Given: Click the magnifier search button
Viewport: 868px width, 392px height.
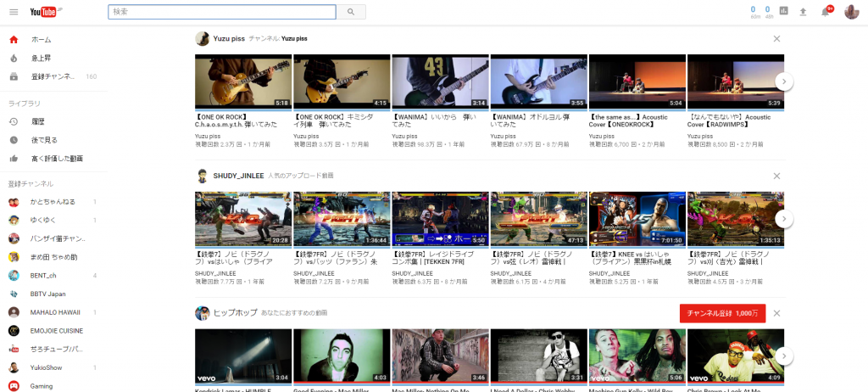Looking at the screenshot, I should click(351, 12).
